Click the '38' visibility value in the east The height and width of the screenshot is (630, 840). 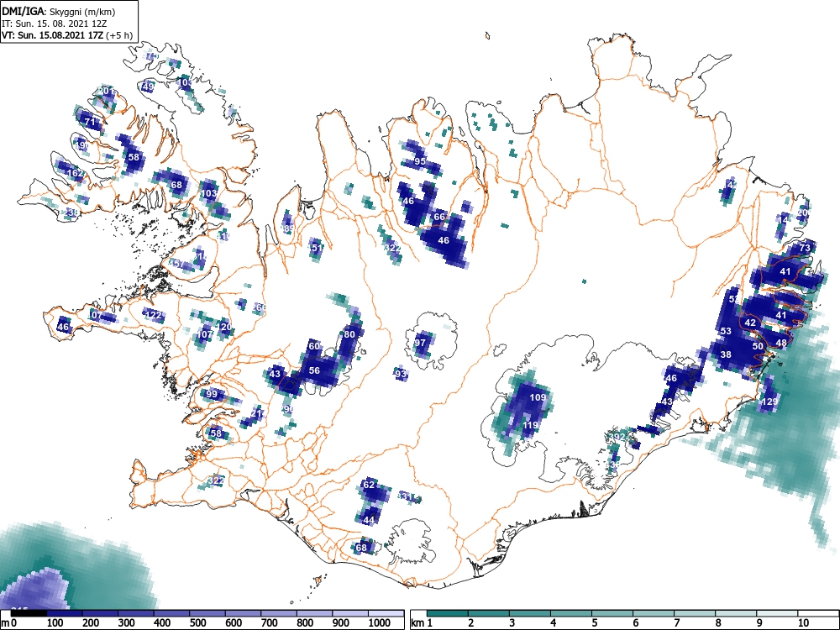726,354
